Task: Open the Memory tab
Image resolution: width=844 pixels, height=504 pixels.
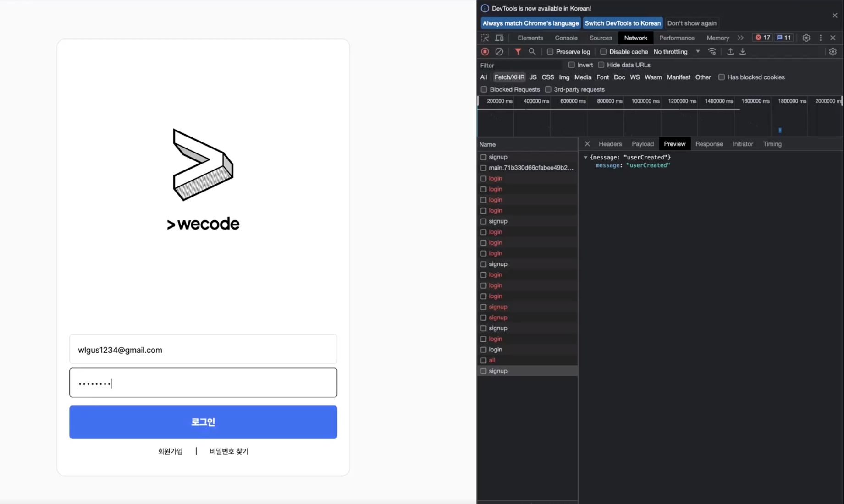Action: pyautogui.click(x=718, y=38)
